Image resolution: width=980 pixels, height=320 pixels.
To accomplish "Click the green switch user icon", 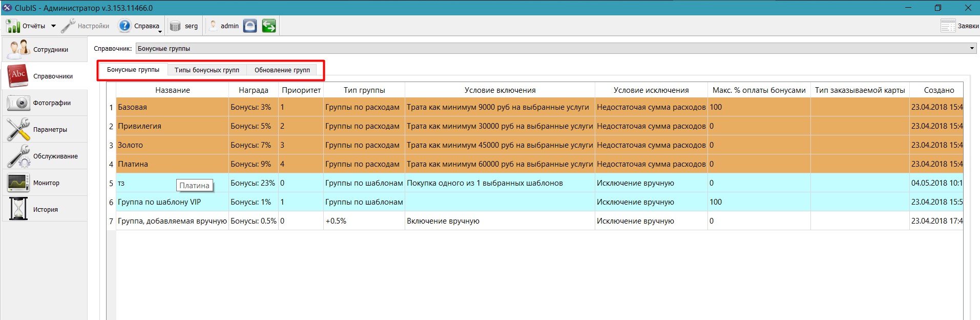I will pos(269,26).
